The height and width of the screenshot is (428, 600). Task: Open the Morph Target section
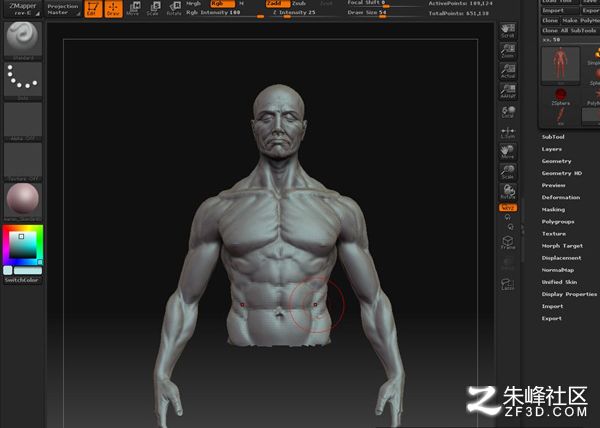[x=562, y=246]
